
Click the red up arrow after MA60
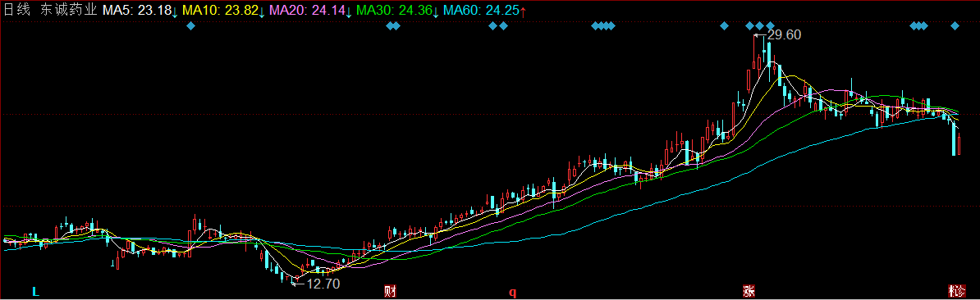click(x=523, y=11)
